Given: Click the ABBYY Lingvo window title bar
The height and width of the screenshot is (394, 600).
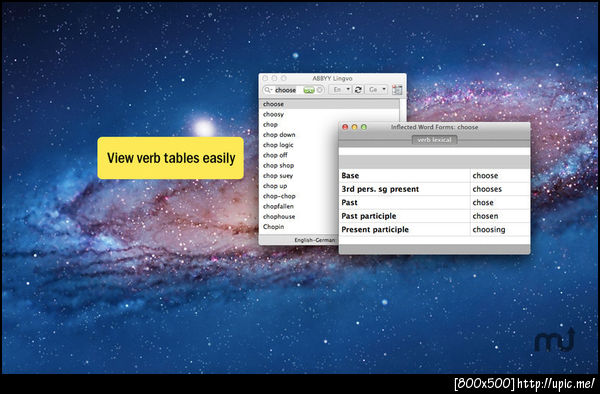Looking at the screenshot, I should (332, 78).
